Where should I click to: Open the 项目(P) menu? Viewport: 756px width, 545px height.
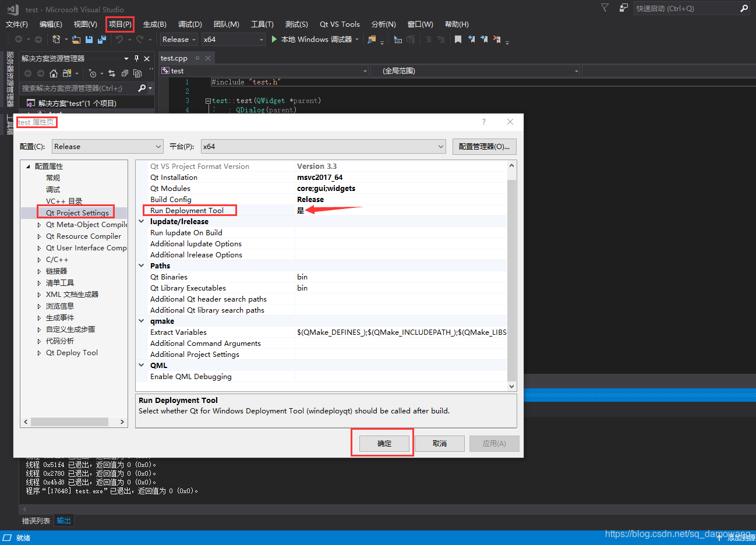click(x=120, y=24)
